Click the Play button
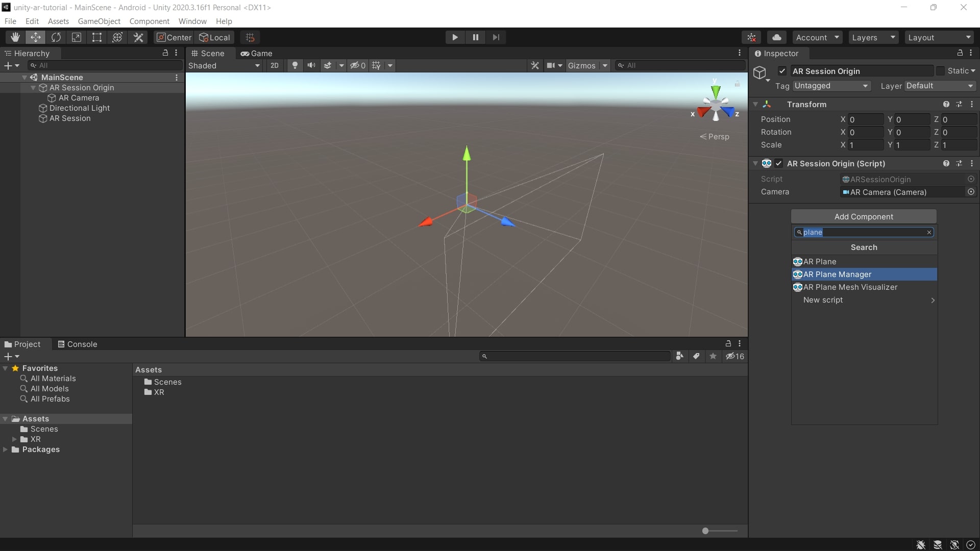This screenshot has width=980, height=551. pos(455,37)
